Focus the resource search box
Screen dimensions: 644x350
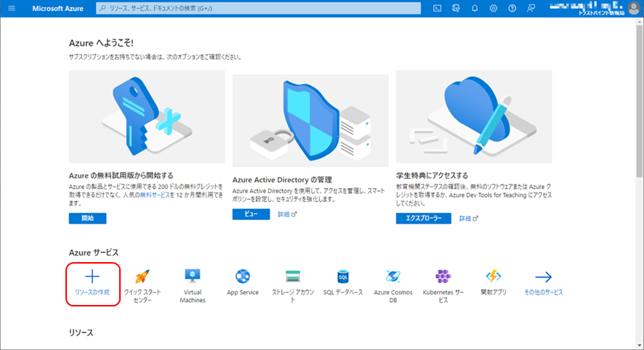point(258,8)
